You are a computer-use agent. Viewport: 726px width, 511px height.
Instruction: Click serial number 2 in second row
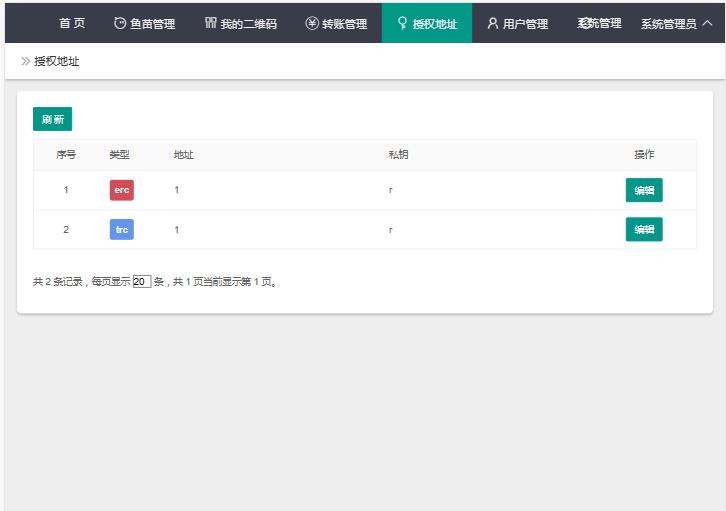66,230
